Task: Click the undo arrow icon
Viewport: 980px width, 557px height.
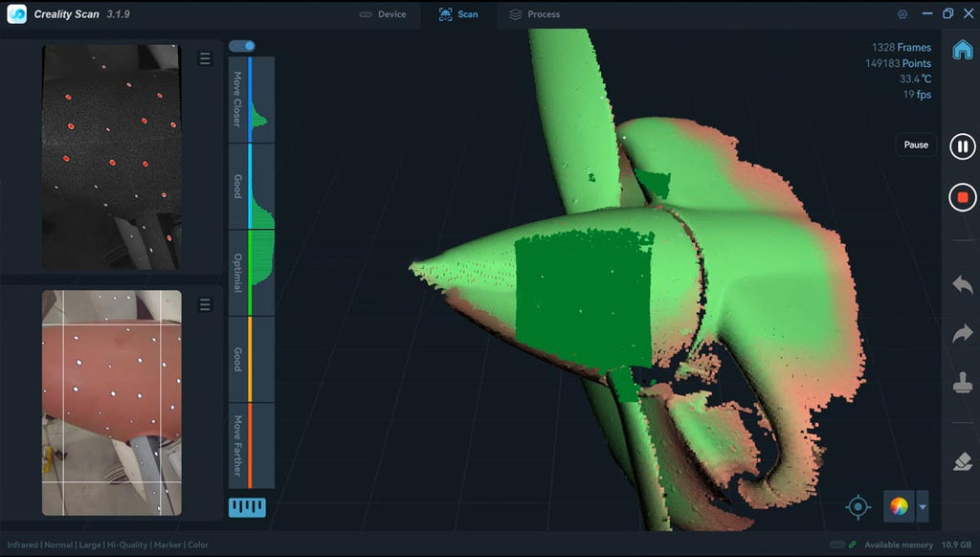Action: point(962,284)
